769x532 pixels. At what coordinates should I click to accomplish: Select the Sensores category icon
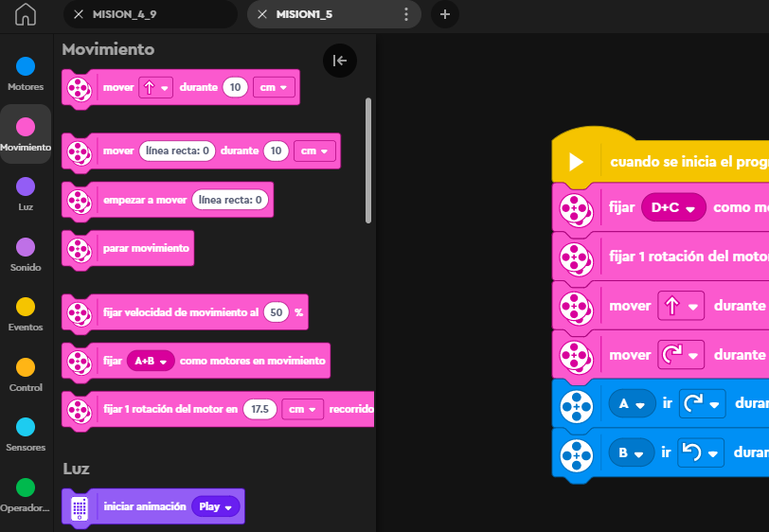point(26,434)
